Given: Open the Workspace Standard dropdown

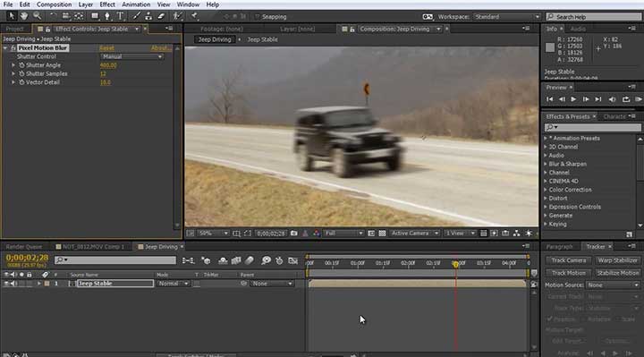Looking at the screenshot, I should tap(507, 17).
